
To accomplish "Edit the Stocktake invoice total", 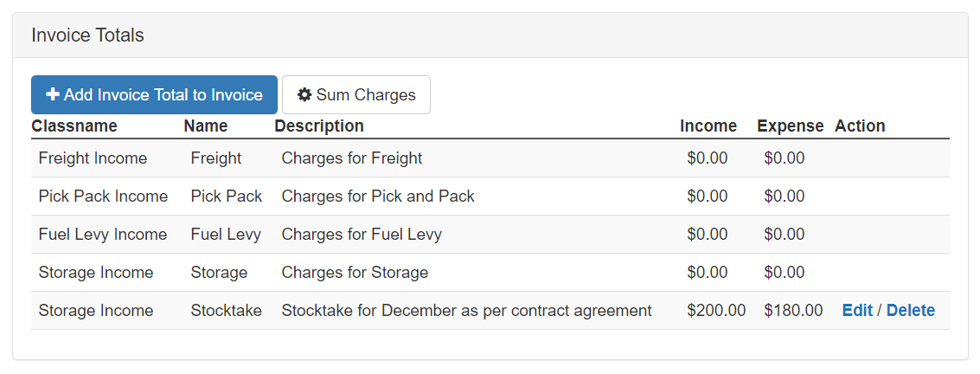I will tap(856, 311).
